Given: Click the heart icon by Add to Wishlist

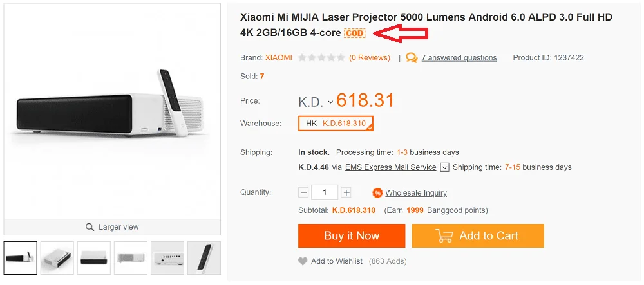Looking at the screenshot, I should tap(303, 261).
